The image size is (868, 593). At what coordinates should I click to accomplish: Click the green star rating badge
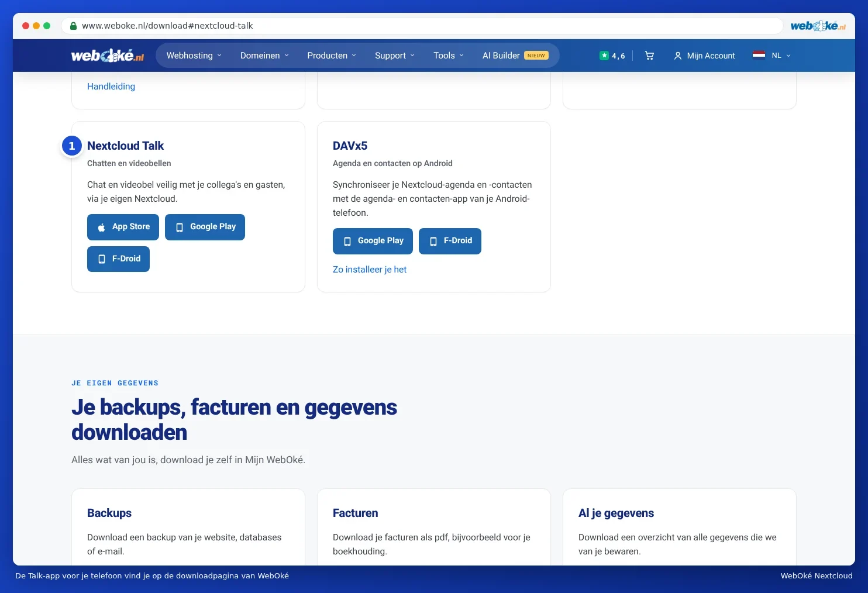coord(612,56)
